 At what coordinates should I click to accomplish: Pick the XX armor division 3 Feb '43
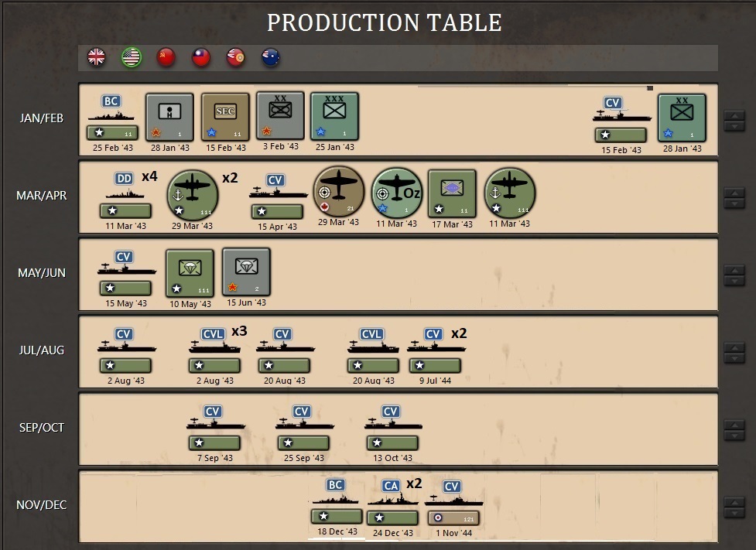(x=280, y=116)
